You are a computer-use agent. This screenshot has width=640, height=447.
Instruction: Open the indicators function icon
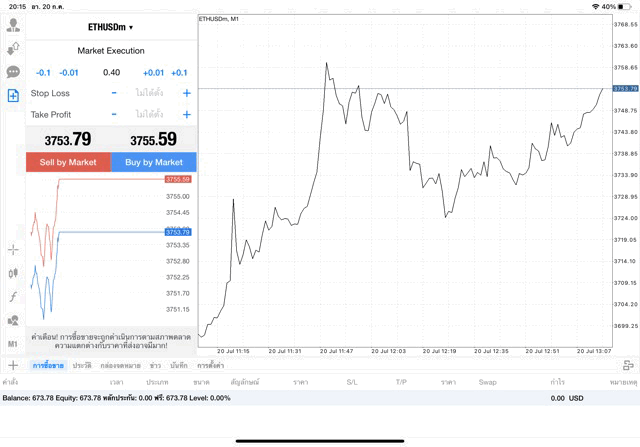click(13, 297)
